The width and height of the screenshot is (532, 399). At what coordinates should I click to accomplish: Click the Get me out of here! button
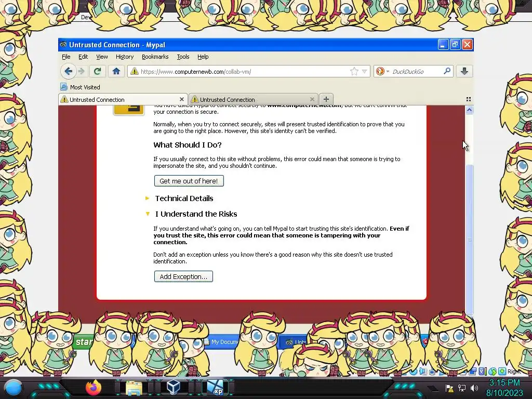tap(189, 181)
